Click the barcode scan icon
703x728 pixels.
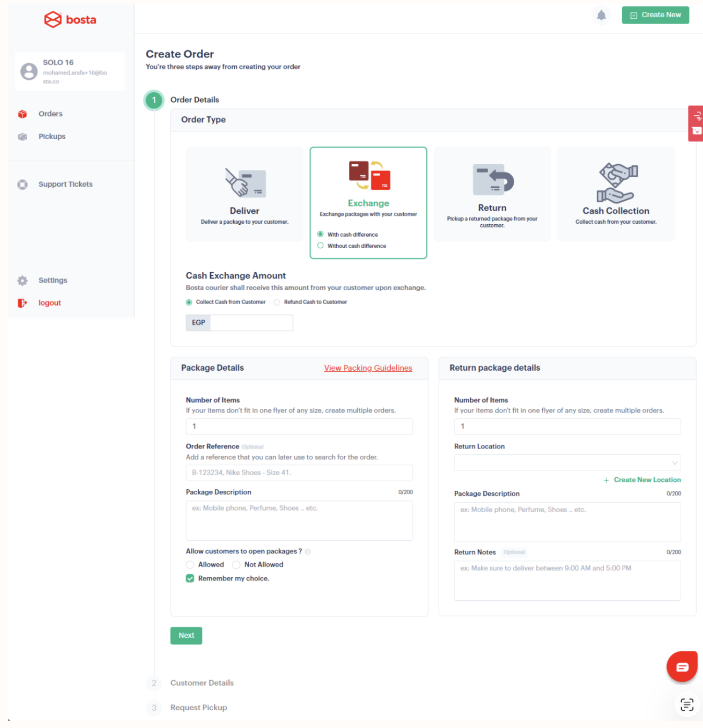pos(687,705)
